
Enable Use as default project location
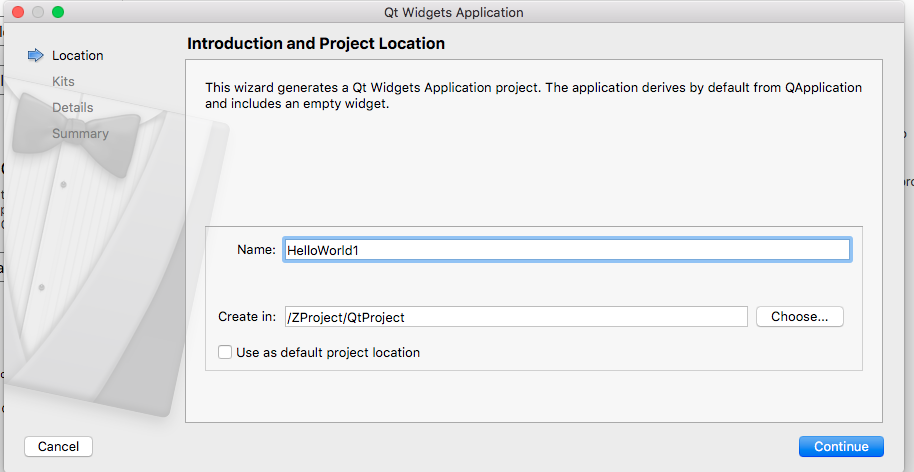pos(225,352)
